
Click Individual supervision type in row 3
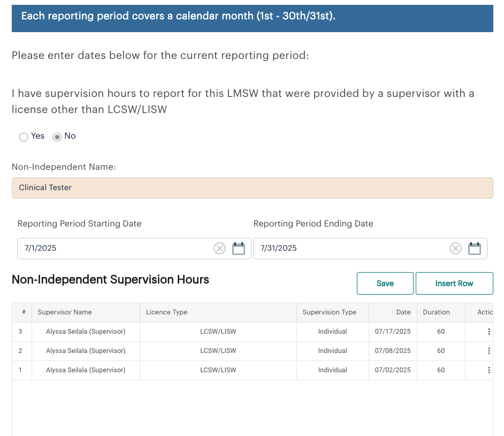[333, 332]
